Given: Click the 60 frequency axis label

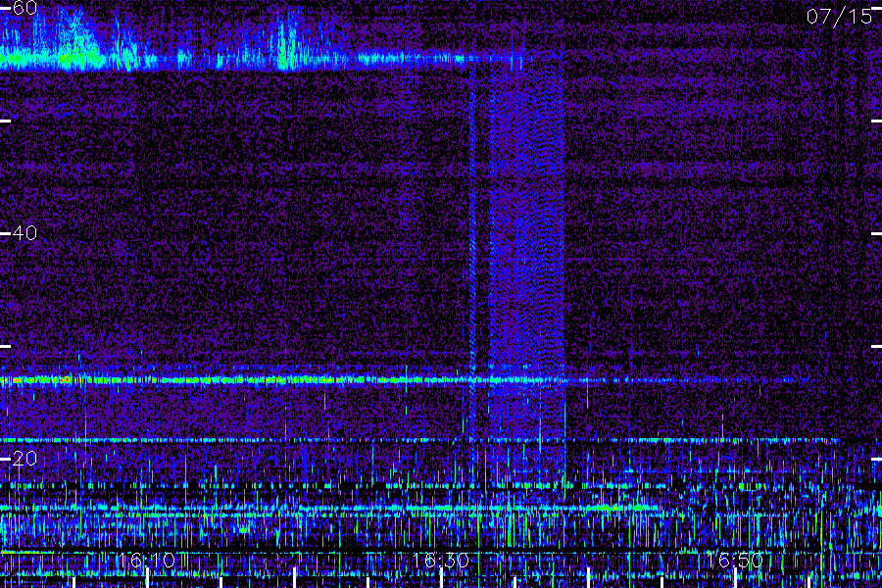Looking at the screenshot, I should pos(24,8).
